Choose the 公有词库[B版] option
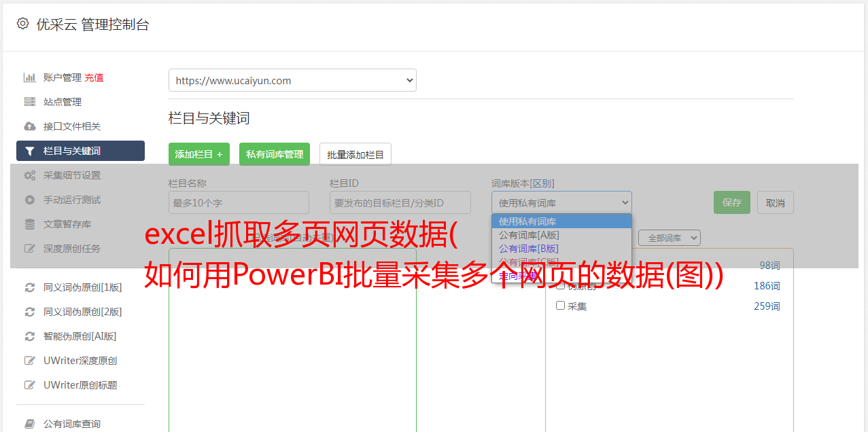This screenshot has height=432, width=868. click(x=561, y=249)
